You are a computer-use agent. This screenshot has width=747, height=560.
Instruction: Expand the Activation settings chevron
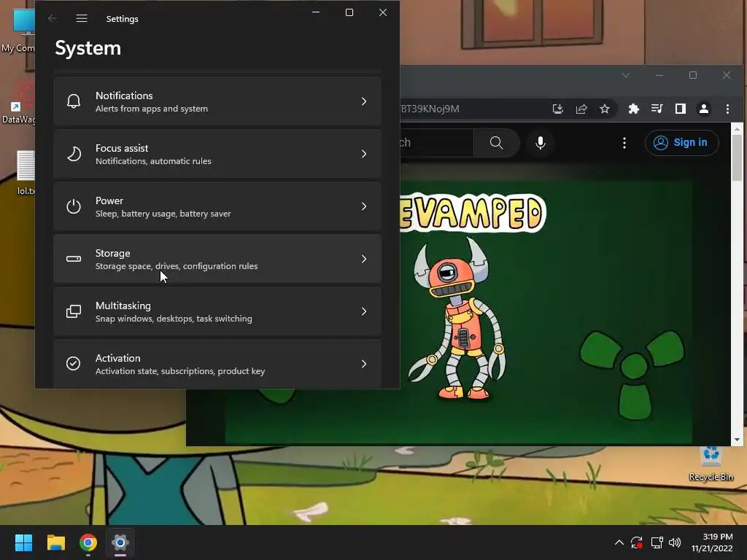[364, 364]
